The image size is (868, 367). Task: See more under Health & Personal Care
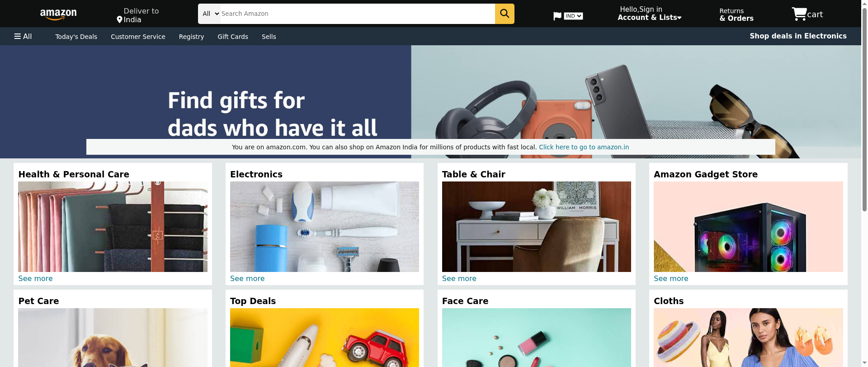point(35,278)
